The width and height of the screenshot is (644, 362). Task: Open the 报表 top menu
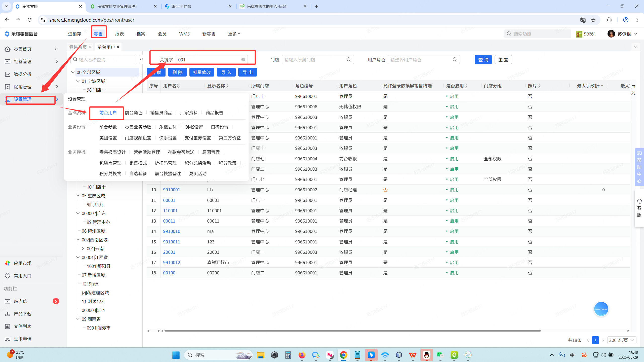point(119,34)
